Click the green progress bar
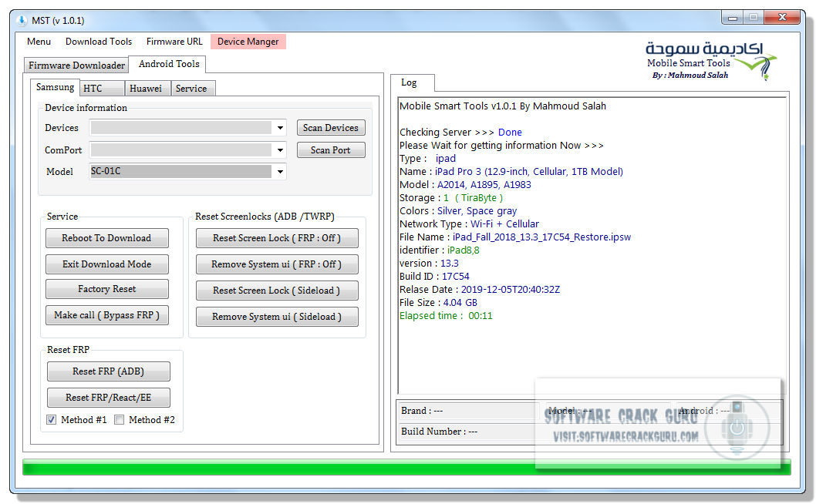 406,467
